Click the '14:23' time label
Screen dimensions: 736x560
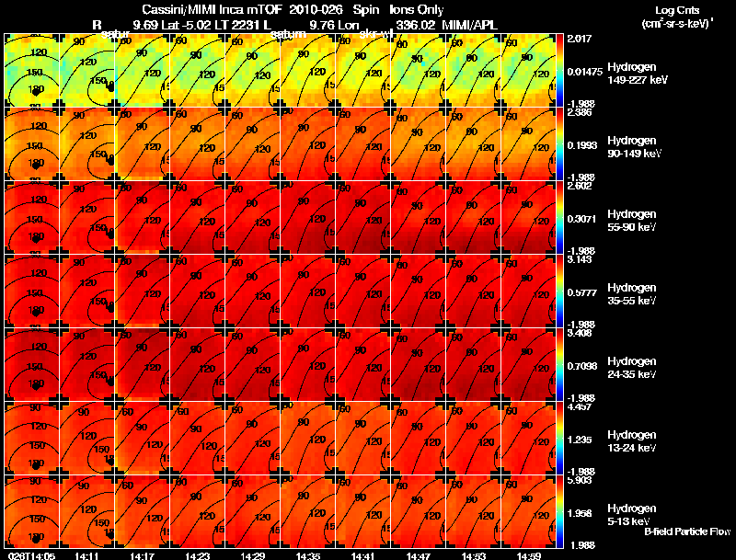[x=197, y=556]
